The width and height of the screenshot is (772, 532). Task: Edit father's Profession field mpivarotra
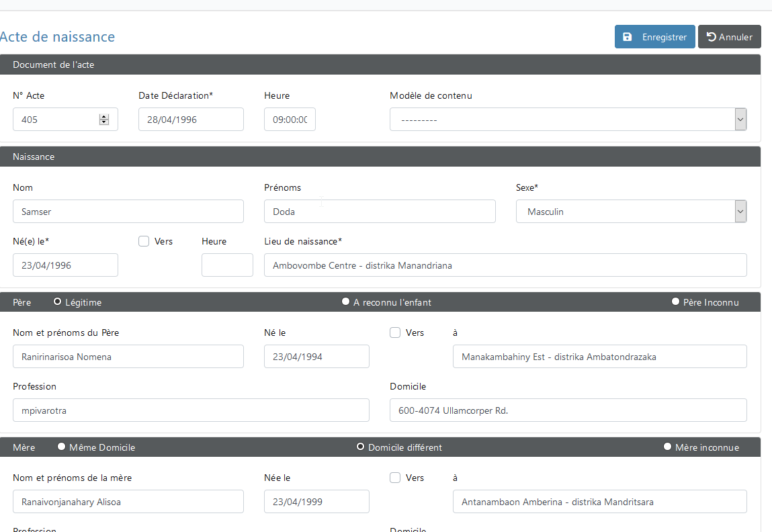pyautogui.click(x=191, y=410)
